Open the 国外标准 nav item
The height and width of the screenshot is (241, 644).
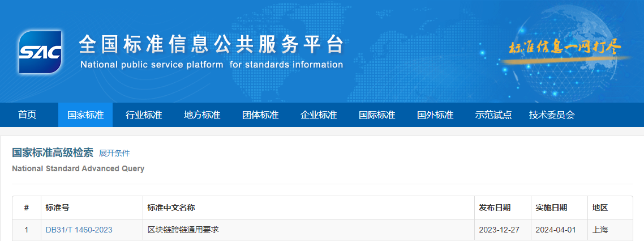point(435,115)
